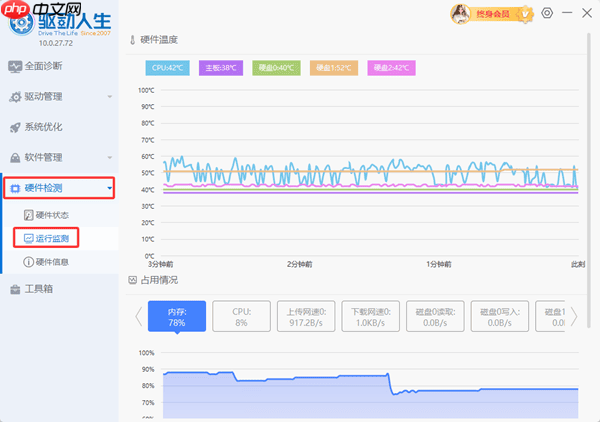Click the 驱动人生 gear logo
Screen dimensions: 600x422
[21, 24]
